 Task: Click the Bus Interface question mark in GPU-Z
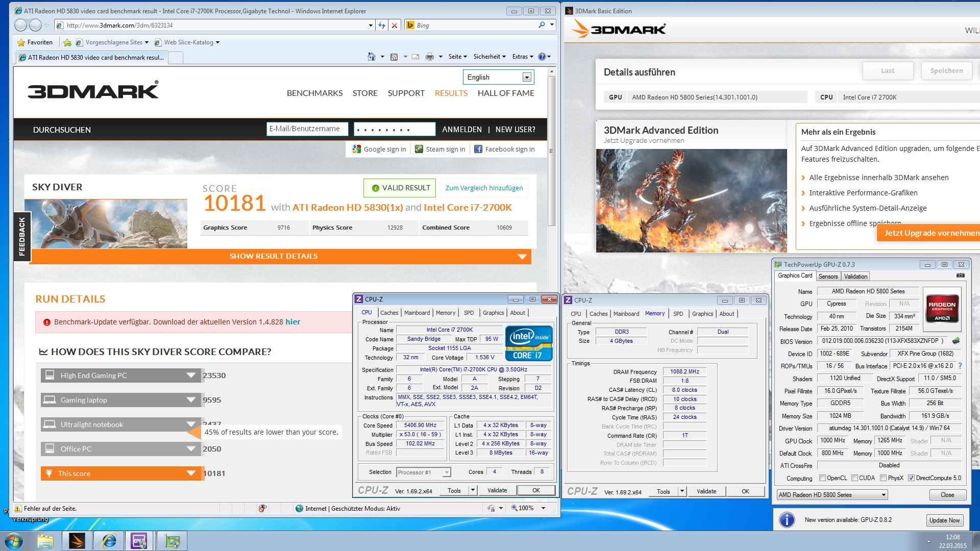[x=960, y=366]
